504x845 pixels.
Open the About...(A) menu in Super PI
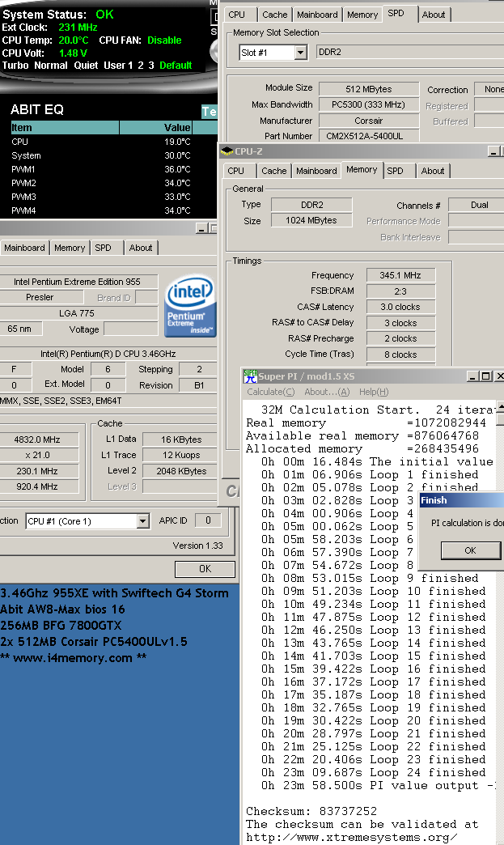point(327,392)
